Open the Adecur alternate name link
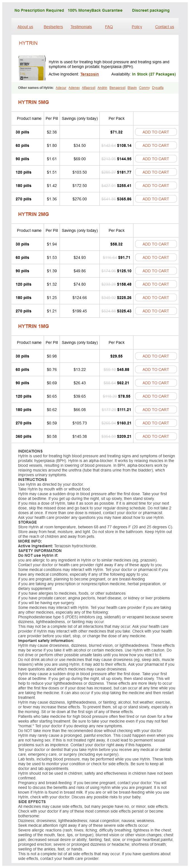Image resolution: width=190 pixels, height=868 pixels. click(61, 87)
